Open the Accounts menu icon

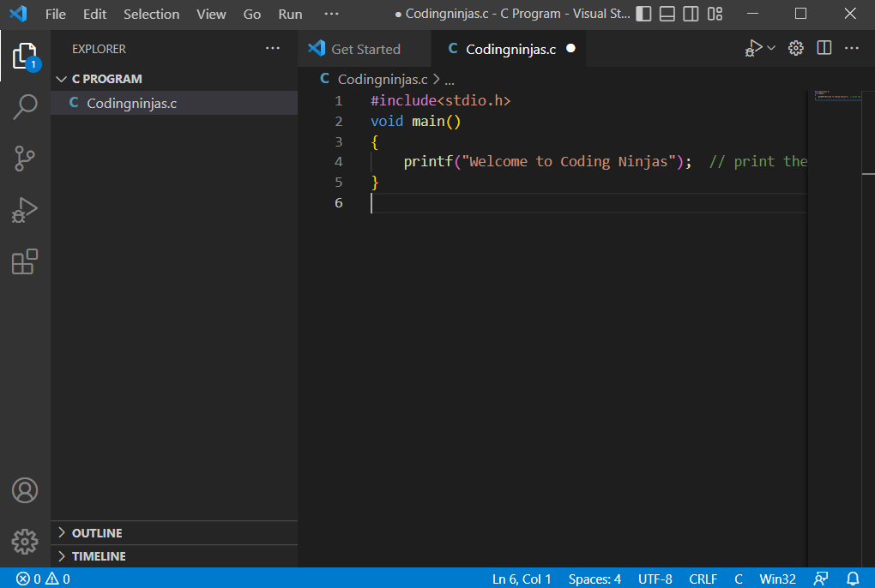[x=25, y=490]
